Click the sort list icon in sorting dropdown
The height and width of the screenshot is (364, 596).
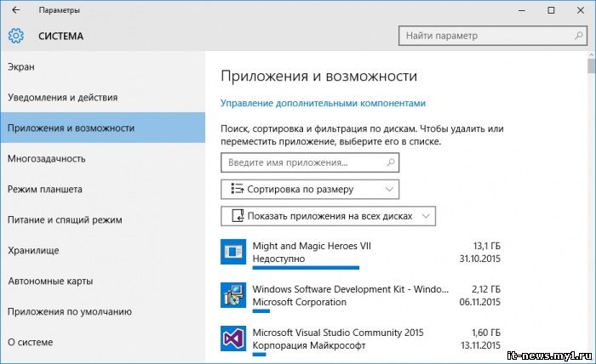tap(238, 189)
